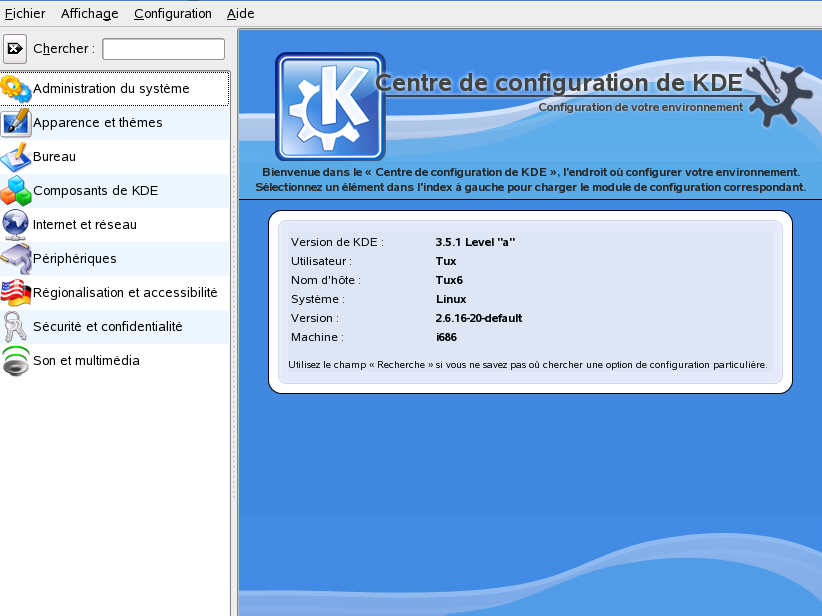Click the Périphériques cable icon
Image resolution: width=822 pixels, height=616 pixels.
point(16,259)
